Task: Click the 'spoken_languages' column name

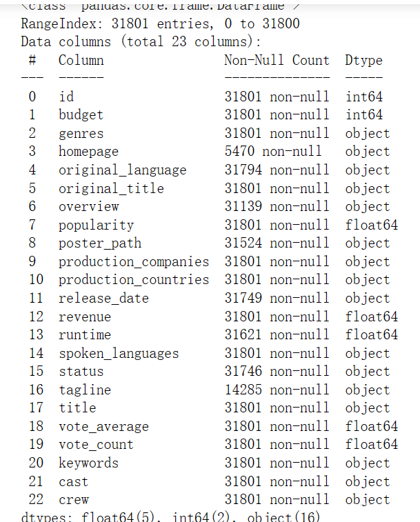Action: point(119,353)
